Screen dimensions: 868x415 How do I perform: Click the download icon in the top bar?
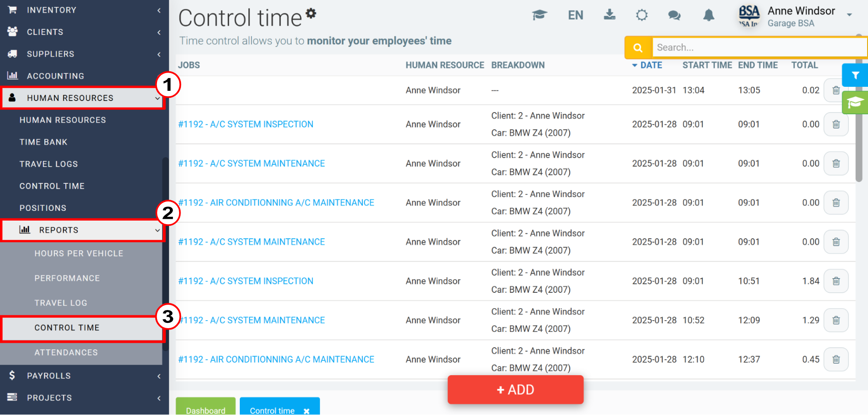(x=610, y=15)
